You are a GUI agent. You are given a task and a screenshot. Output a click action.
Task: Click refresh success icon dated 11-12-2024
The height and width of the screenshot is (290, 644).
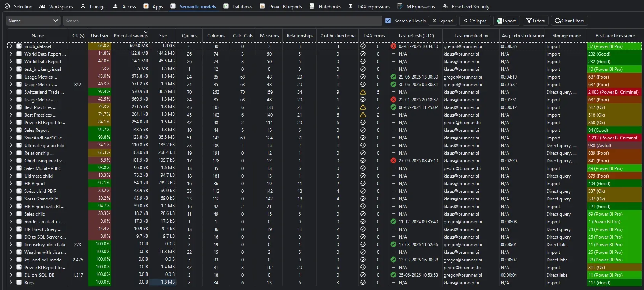[x=393, y=221]
